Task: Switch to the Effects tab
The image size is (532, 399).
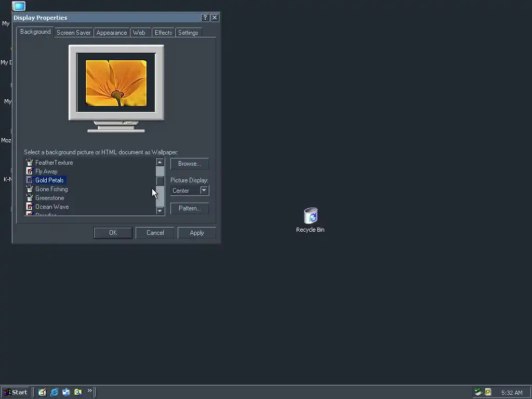Action: tap(164, 33)
